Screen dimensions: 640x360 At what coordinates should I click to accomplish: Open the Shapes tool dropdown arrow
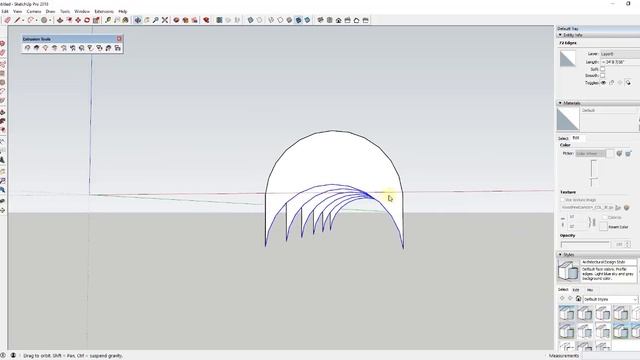tap(50, 20)
